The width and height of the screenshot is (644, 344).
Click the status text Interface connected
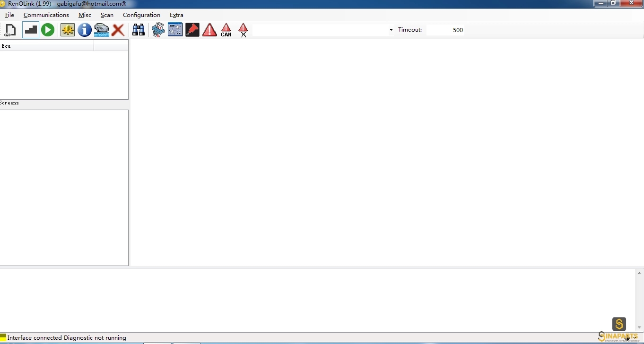point(35,338)
